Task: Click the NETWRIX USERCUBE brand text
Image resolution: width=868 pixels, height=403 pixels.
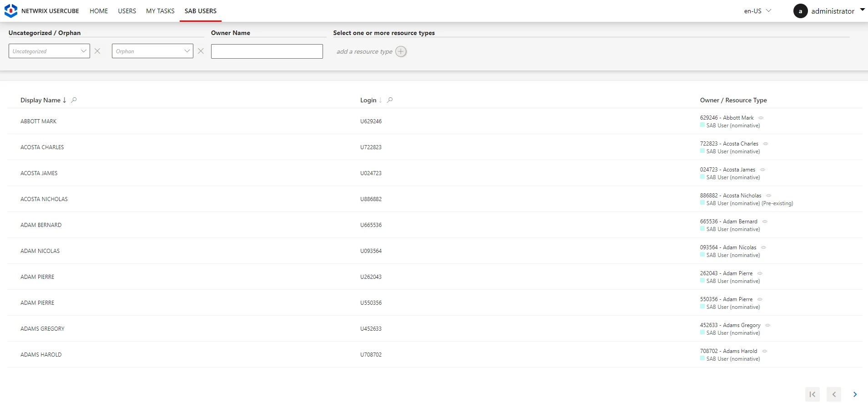Action: pos(50,11)
